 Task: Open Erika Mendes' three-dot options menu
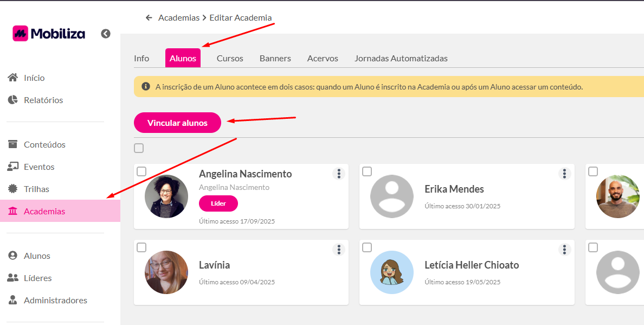point(564,174)
